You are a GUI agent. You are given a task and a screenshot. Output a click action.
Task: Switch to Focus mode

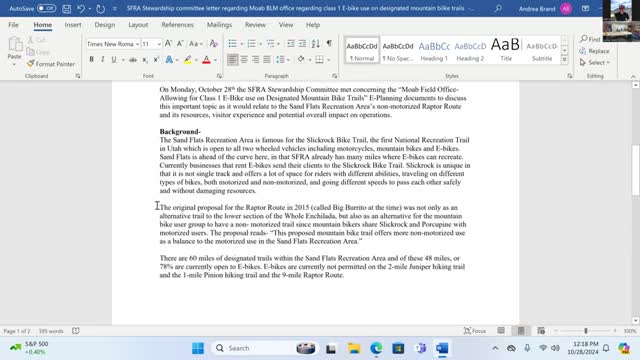475,331
